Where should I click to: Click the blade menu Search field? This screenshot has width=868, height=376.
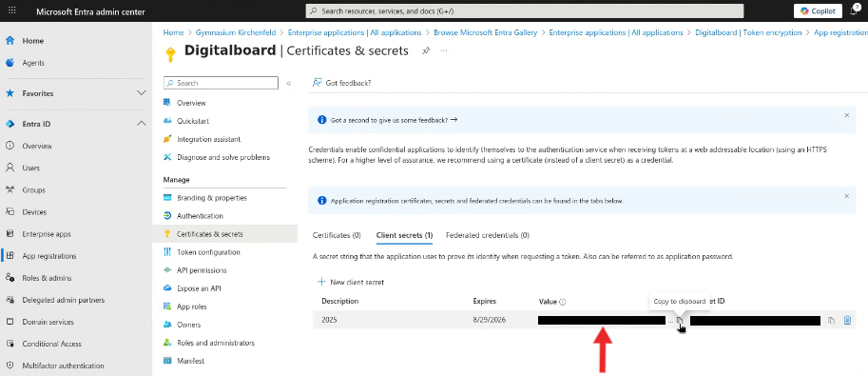tap(221, 83)
